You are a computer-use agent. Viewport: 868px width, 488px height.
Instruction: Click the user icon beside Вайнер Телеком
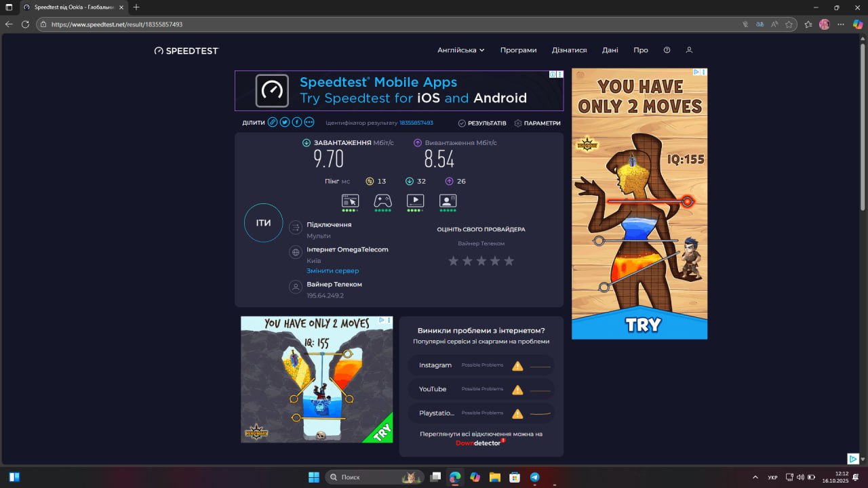[x=296, y=287]
